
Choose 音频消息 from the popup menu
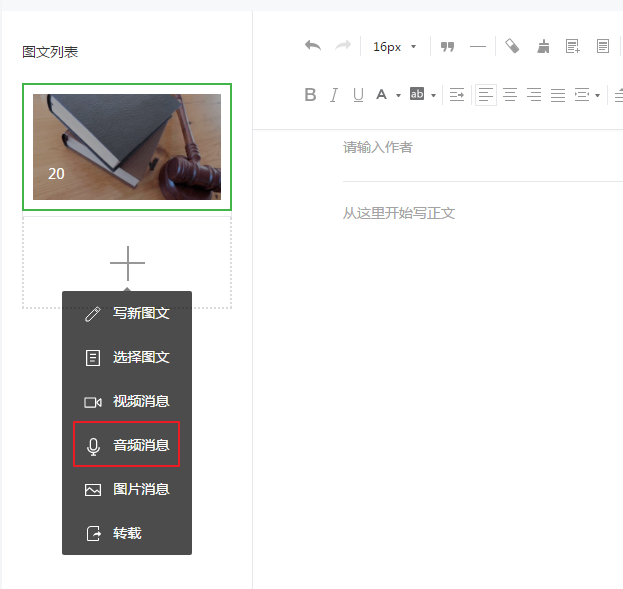127,445
